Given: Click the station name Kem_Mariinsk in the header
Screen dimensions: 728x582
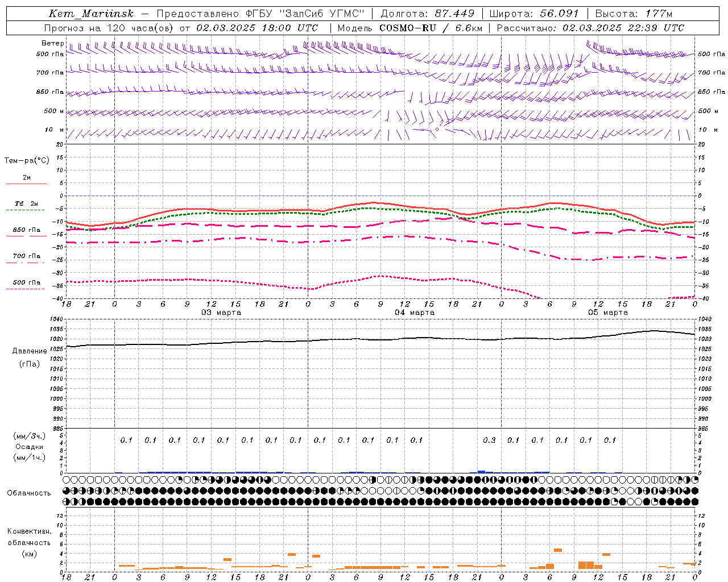Looking at the screenshot, I should point(91,14).
